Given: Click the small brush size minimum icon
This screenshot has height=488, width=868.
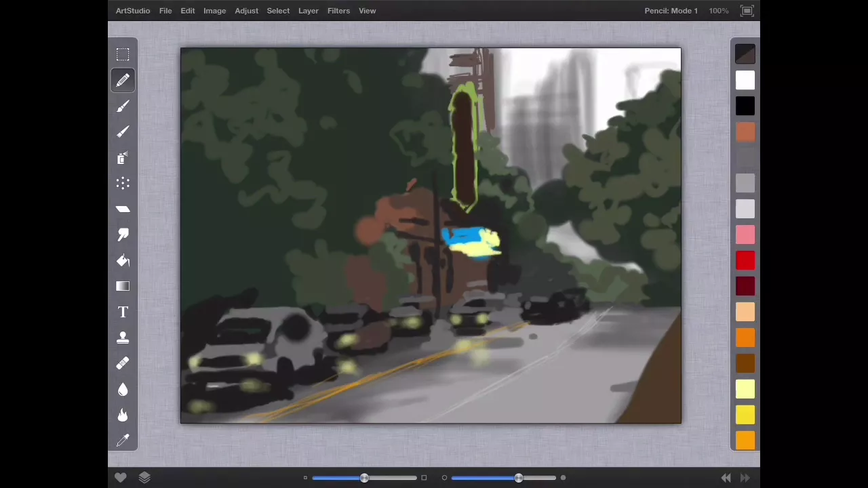Looking at the screenshot, I should tap(305, 478).
